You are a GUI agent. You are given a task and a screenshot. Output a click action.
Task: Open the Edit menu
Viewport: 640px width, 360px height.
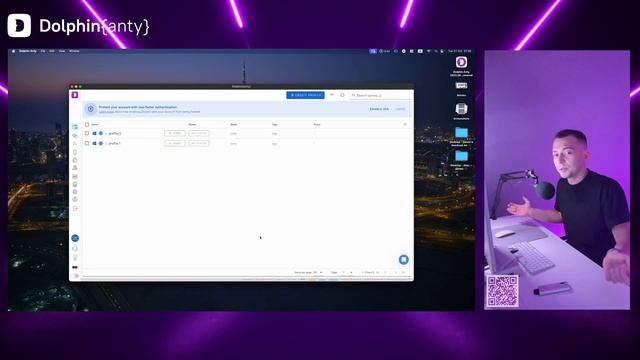coord(52,51)
